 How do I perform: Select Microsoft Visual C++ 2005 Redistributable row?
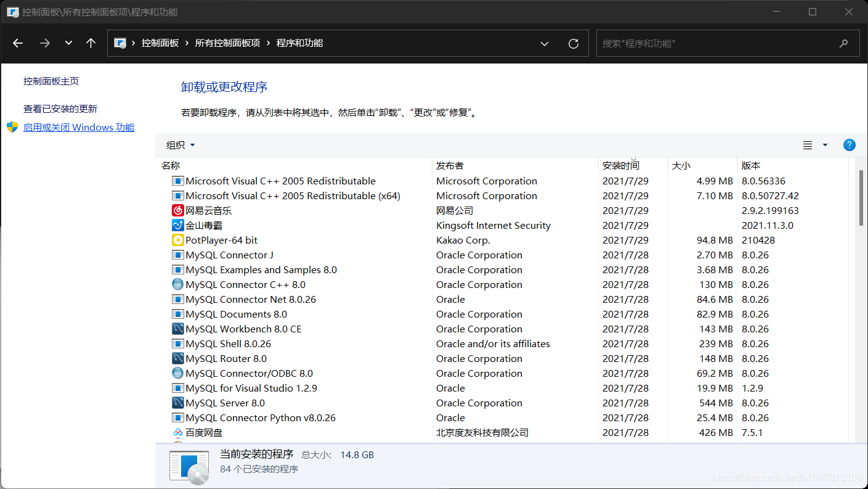[x=503, y=181]
